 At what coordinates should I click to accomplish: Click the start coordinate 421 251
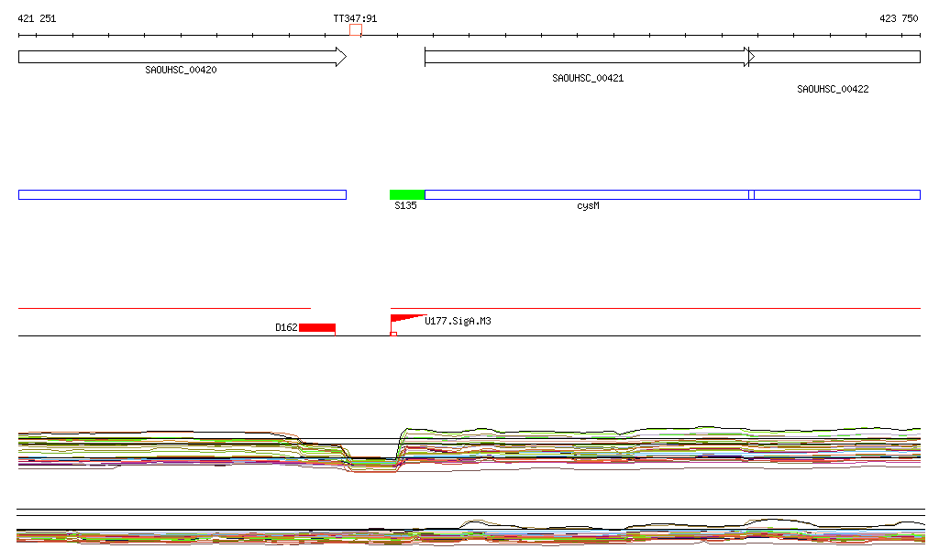pyautogui.click(x=37, y=18)
